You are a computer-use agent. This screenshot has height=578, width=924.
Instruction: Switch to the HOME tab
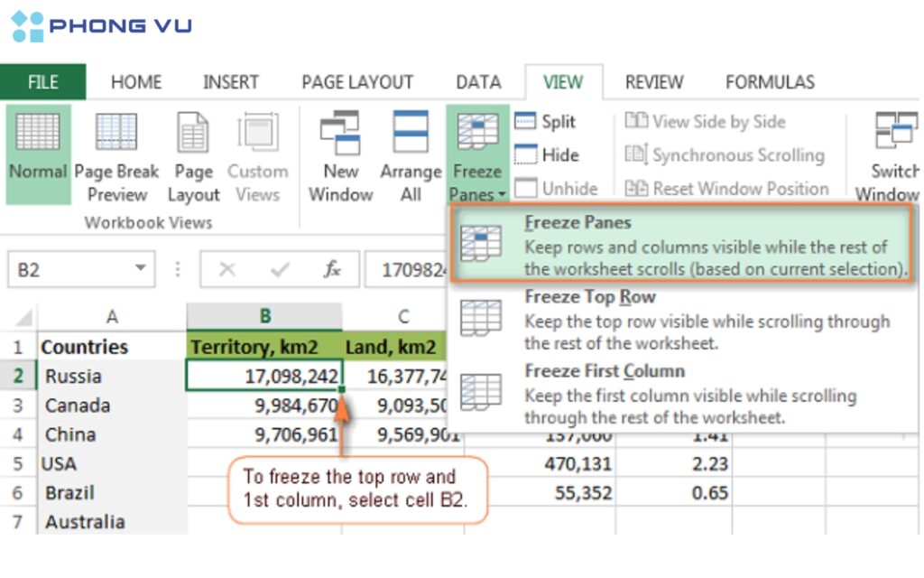tap(136, 82)
